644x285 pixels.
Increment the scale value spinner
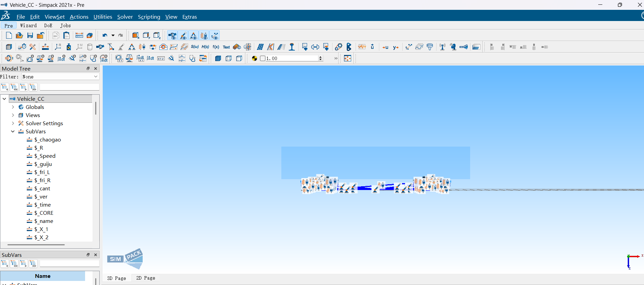[x=321, y=57]
